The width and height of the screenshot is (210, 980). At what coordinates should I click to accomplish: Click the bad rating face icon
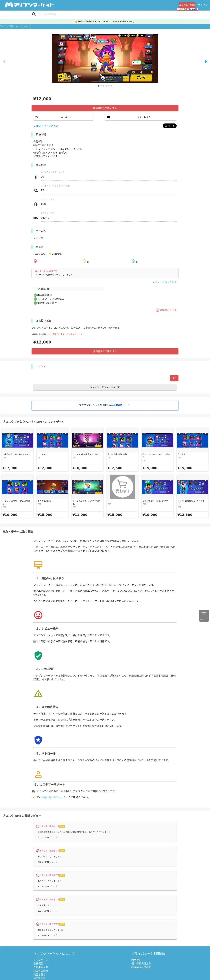133,261
